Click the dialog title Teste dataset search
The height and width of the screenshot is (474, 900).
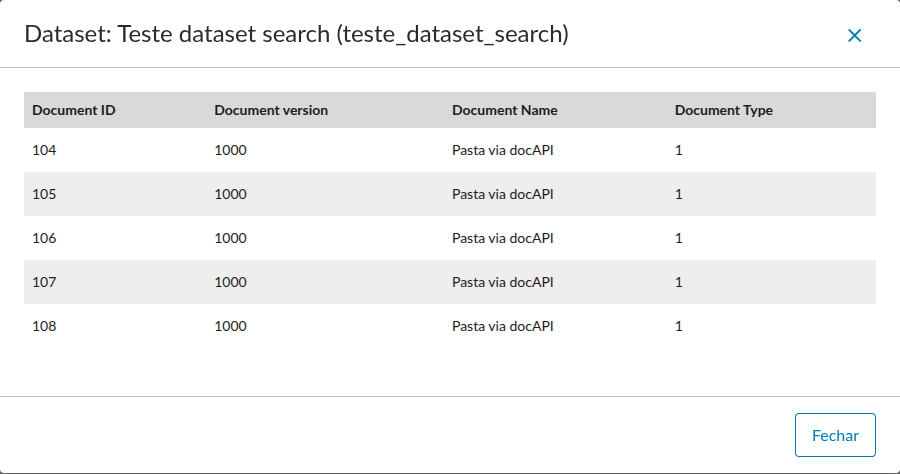(x=296, y=35)
